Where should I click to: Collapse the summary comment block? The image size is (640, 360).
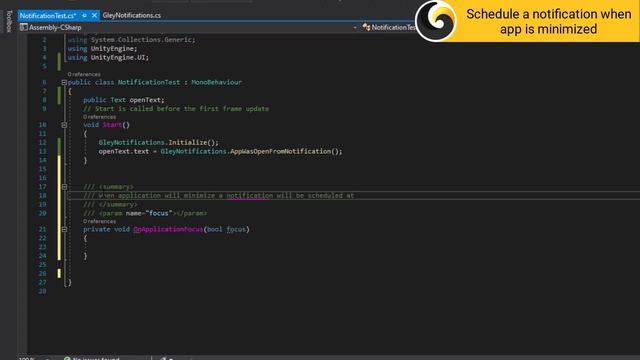coord(64,187)
